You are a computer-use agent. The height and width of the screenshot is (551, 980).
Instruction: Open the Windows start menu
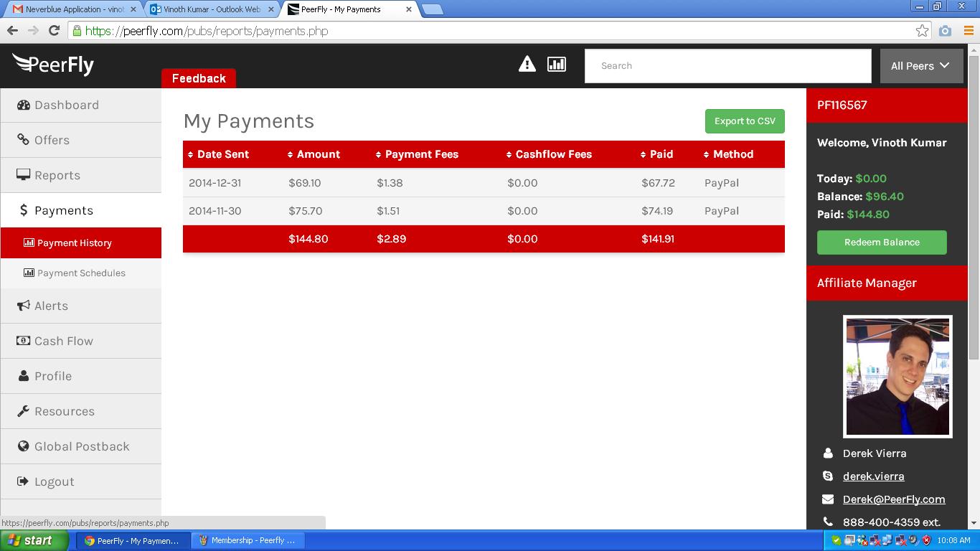pos(34,540)
